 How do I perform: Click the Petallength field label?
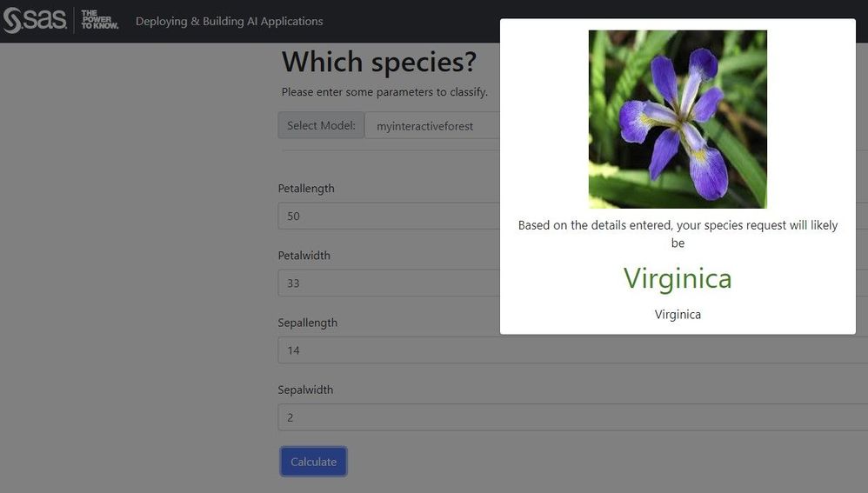click(306, 189)
